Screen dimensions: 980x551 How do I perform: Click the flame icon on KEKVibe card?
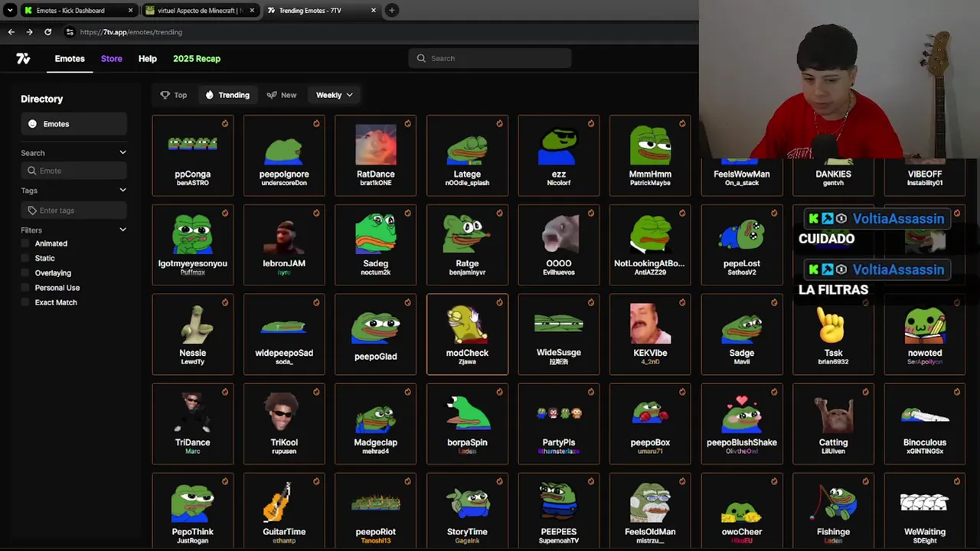pyautogui.click(x=682, y=302)
